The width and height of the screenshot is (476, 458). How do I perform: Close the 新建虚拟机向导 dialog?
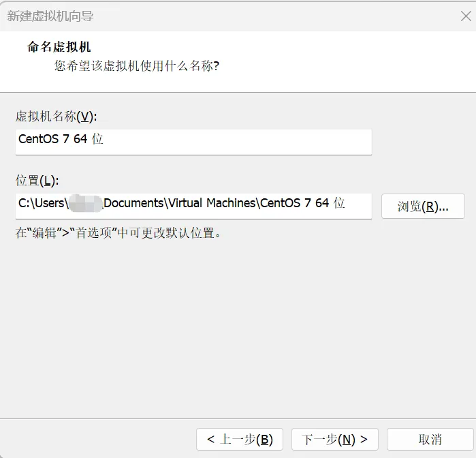[x=466, y=16]
